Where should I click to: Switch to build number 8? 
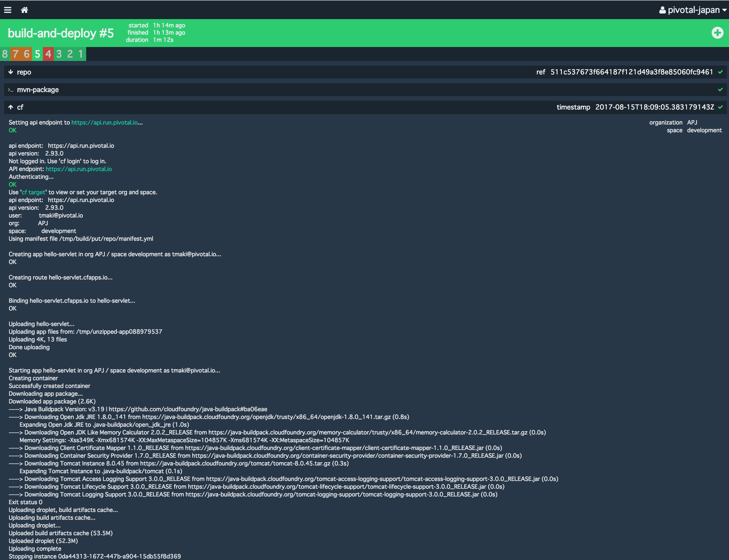(5, 54)
